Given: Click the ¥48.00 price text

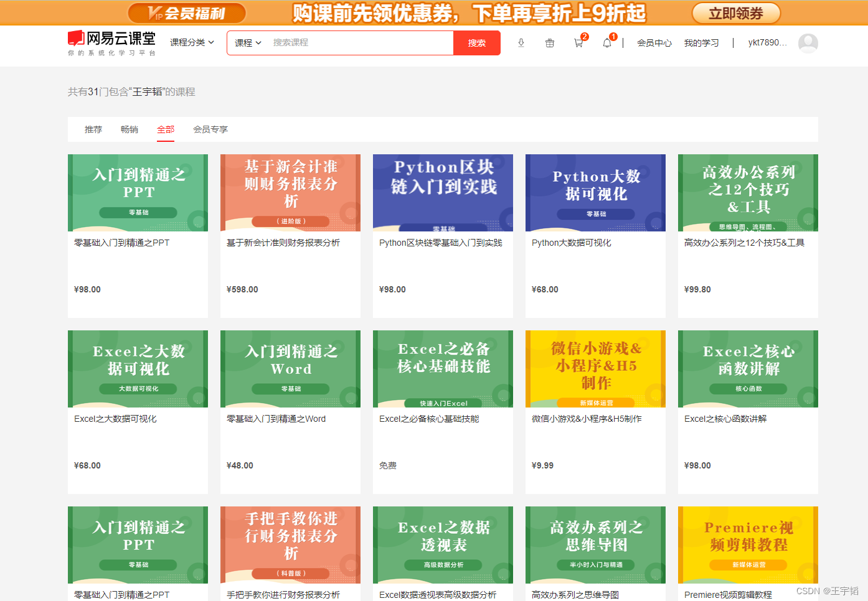Looking at the screenshot, I should [240, 465].
